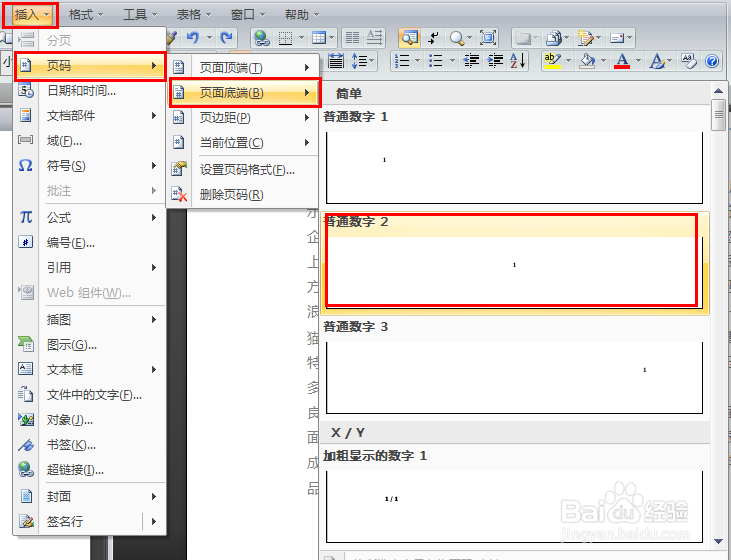The width and height of the screenshot is (731, 560).
Task: Open the numbered list dropdown arrow
Action: click(x=417, y=61)
